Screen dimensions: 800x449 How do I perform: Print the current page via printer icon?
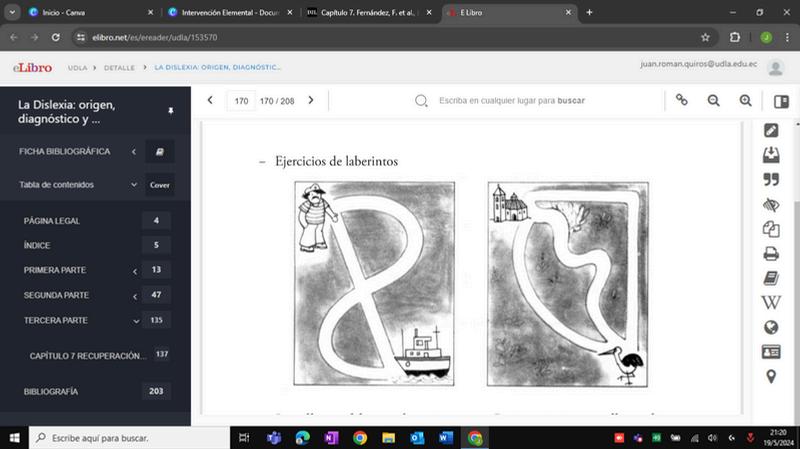[771, 254]
